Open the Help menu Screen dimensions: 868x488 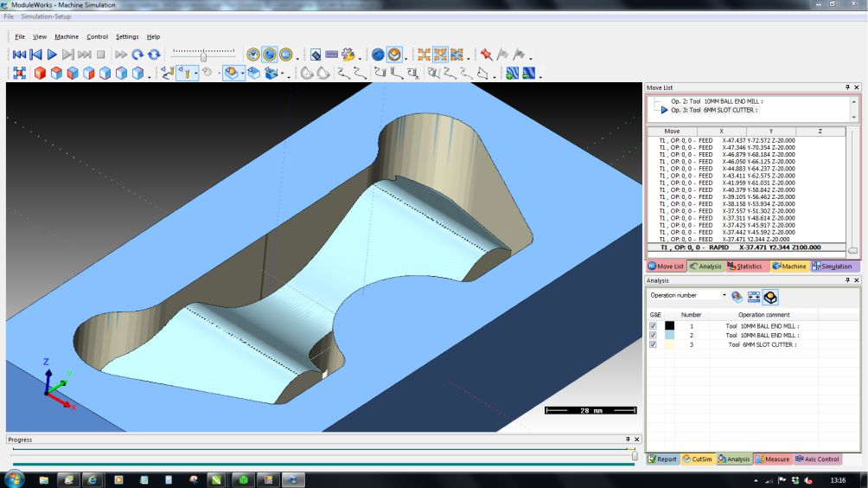(x=153, y=36)
